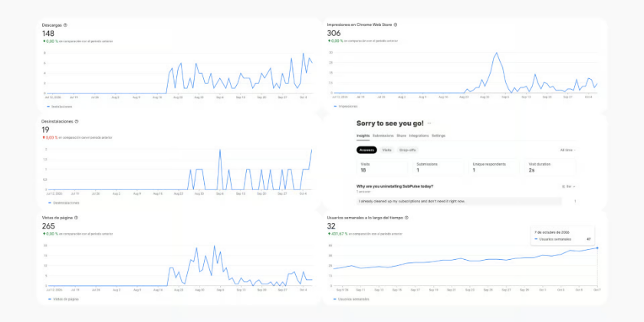The width and height of the screenshot is (644, 322).
Task: Select the Drop-offs pill filter
Action: pos(407,150)
